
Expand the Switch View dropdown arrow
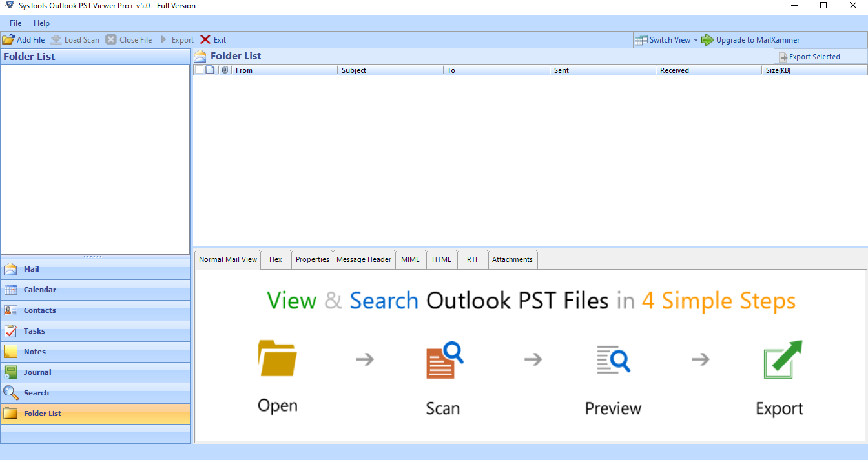696,40
